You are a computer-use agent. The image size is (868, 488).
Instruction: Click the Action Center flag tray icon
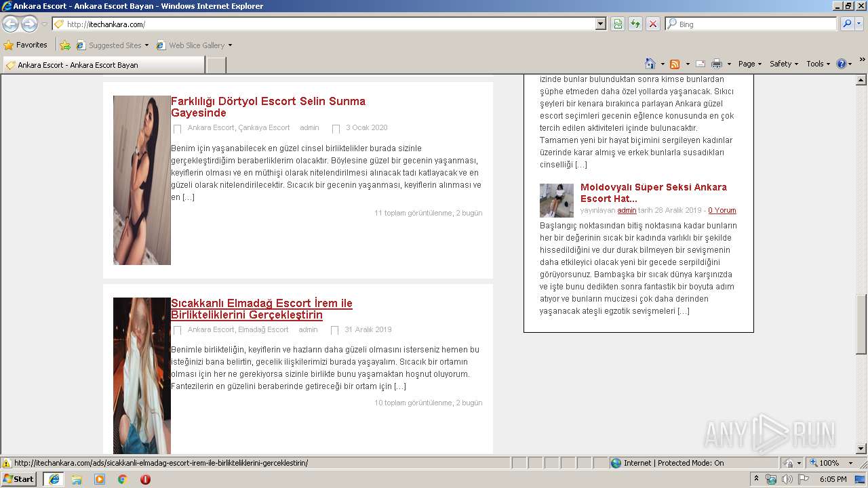tap(803, 479)
